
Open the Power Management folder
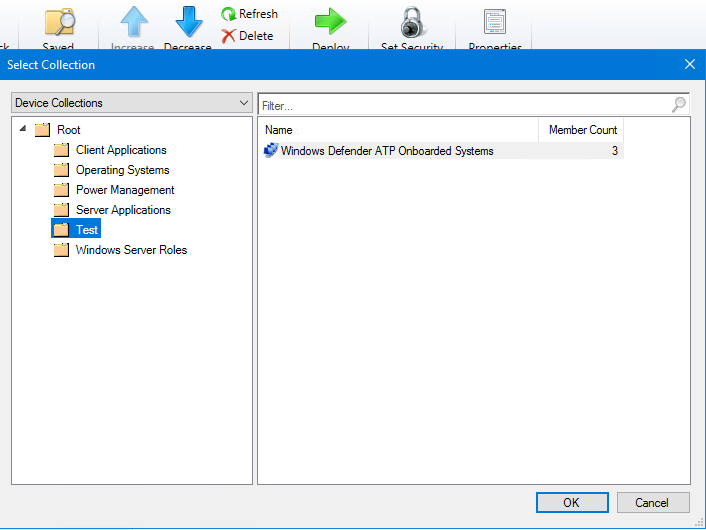click(x=125, y=190)
